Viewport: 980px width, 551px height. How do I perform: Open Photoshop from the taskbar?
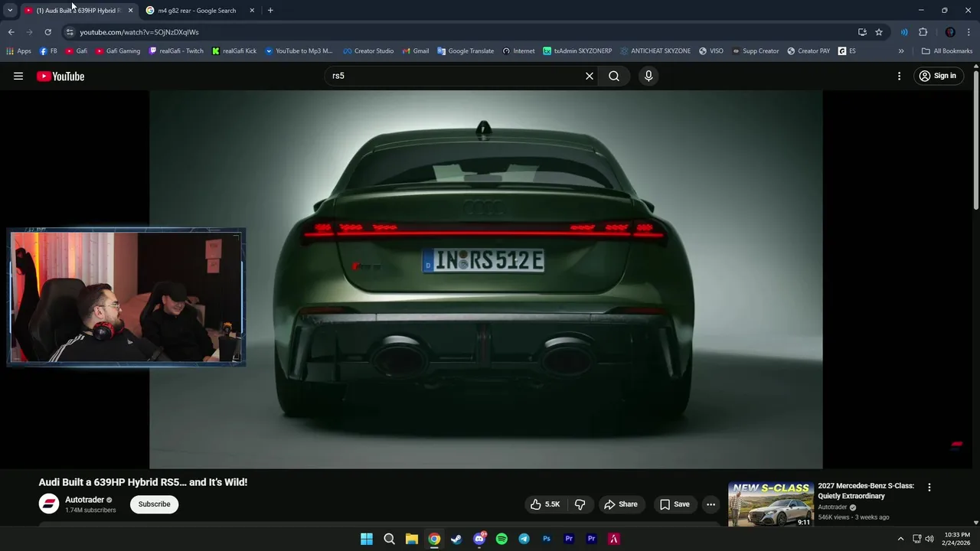pos(547,539)
